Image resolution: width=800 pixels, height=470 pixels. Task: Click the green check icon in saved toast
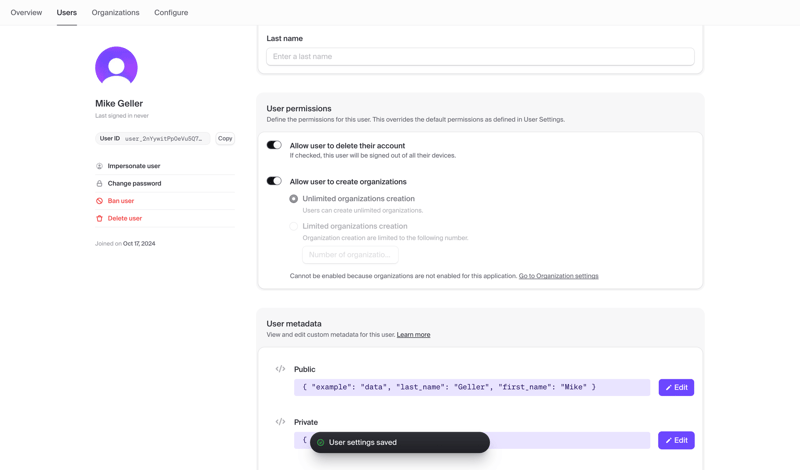click(320, 442)
